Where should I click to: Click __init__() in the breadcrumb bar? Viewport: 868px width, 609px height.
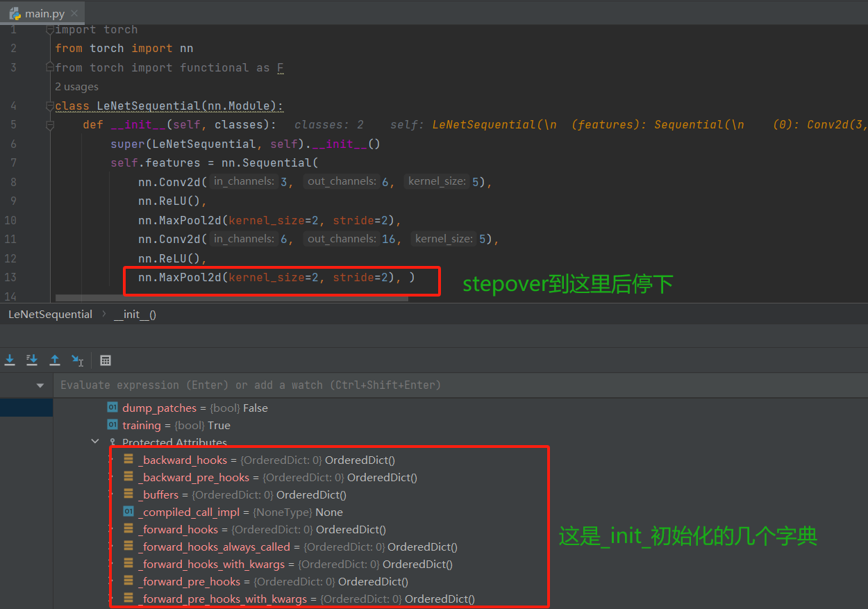(135, 314)
